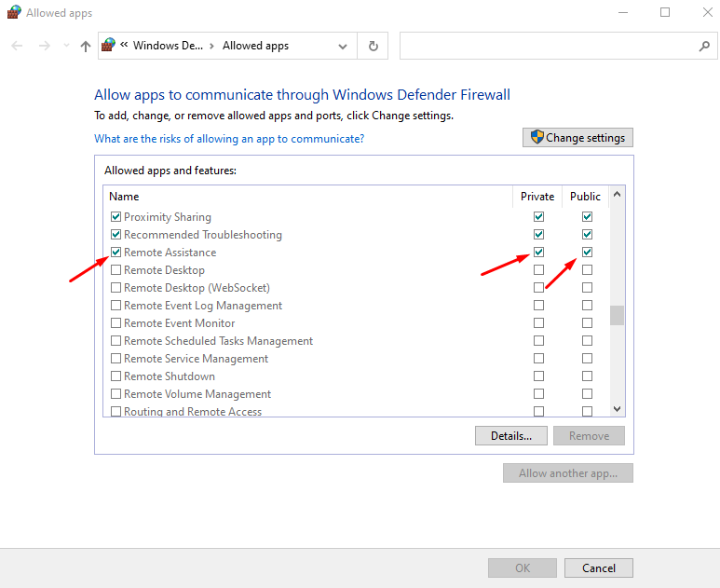
Task: Check Public box for Remote Desktop
Action: 587,269
